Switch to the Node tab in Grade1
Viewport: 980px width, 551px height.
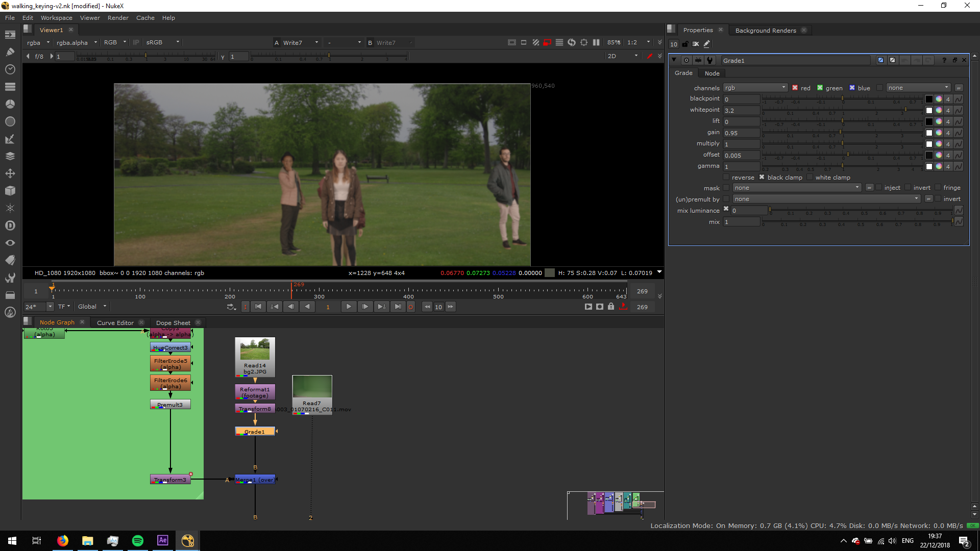[712, 73]
